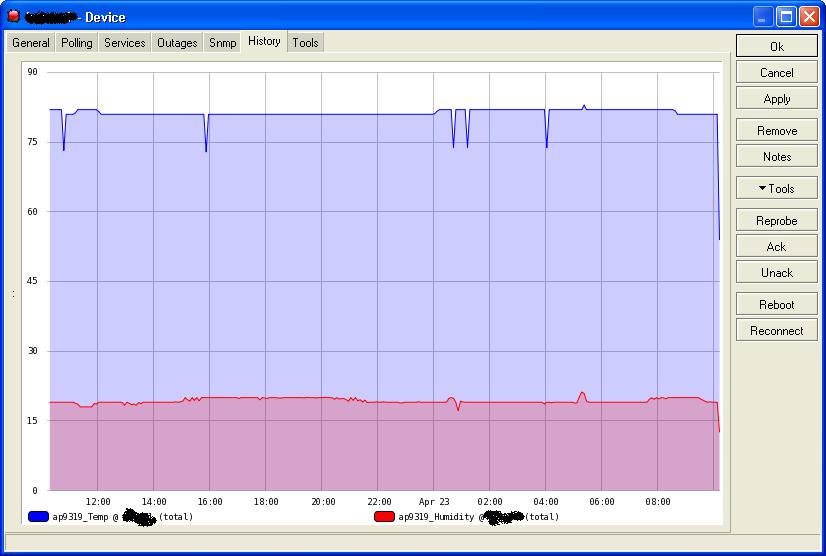Click the Reconnect button
Viewport: 826px width, 556px height.
point(776,330)
